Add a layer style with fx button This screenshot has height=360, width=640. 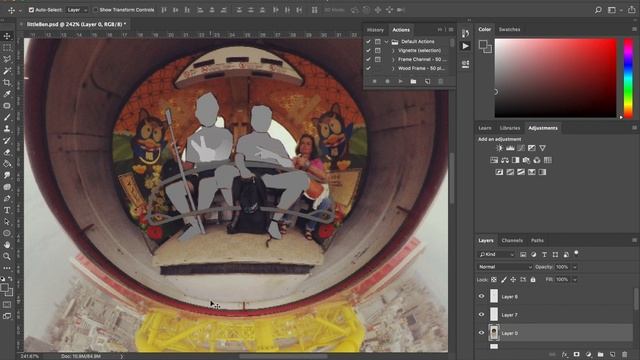[x=564, y=355]
